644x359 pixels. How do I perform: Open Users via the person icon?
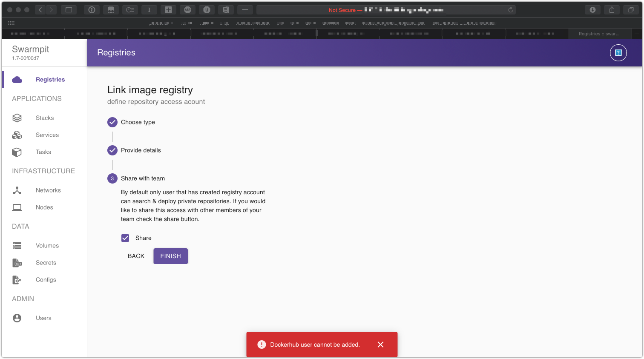[17, 318]
